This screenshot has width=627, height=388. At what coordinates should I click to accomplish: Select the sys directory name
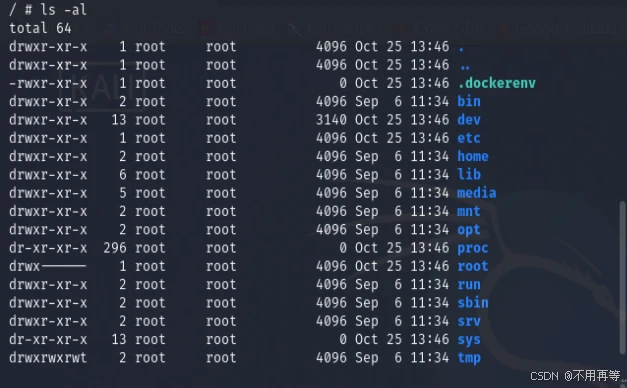[x=469, y=340]
